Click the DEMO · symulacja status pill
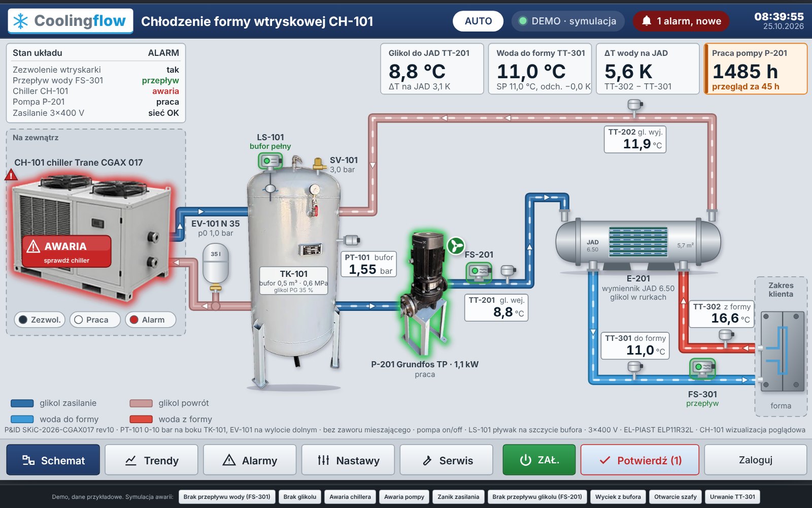The image size is (812, 508). tap(568, 21)
